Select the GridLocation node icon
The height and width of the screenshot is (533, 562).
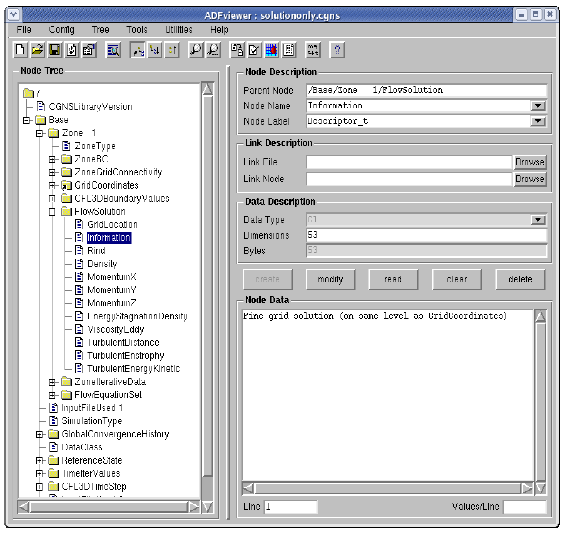[79, 224]
